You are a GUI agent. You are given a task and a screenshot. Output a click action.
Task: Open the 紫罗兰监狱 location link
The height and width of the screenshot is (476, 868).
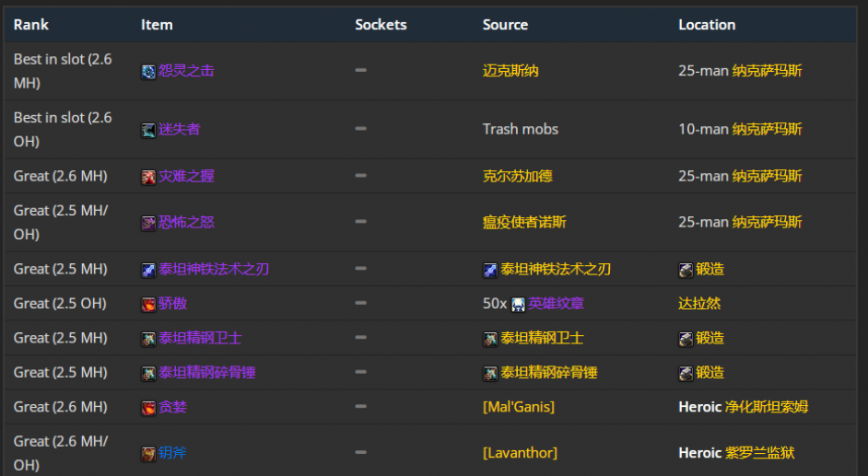[x=759, y=453]
